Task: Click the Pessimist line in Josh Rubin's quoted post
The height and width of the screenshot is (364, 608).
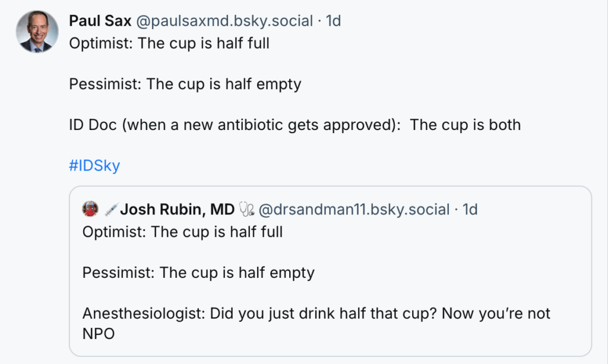Action: pos(198,273)
